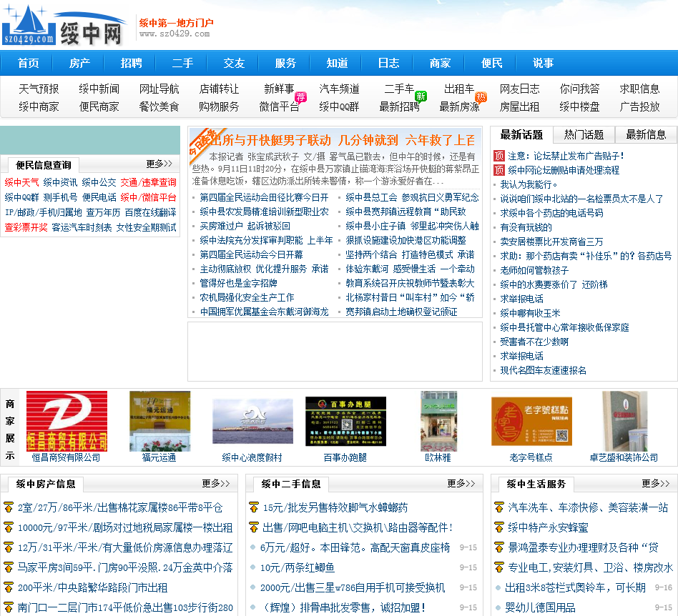Open 商家 in main navigation
The height and width of the screenshot is (616, 678).
(440, 63)
